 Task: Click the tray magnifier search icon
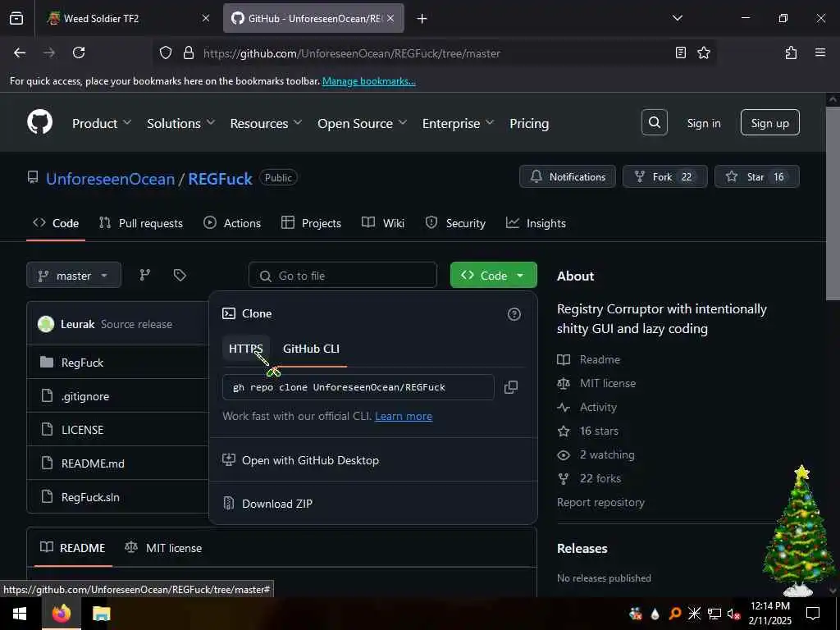coord(674,614)
